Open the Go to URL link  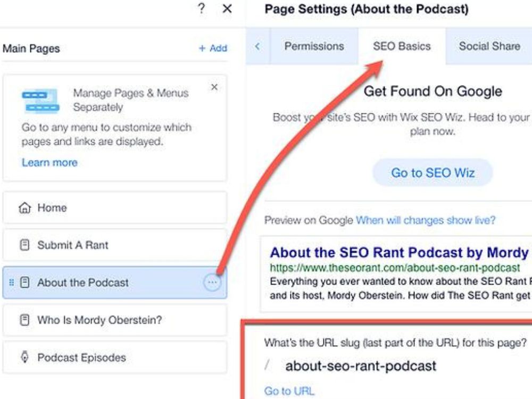coord(289,391)
